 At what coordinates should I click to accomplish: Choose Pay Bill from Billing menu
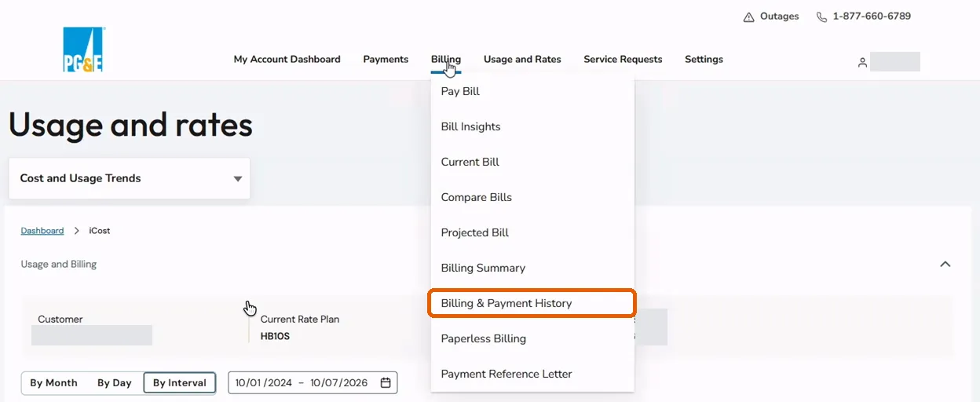(532, 91)
